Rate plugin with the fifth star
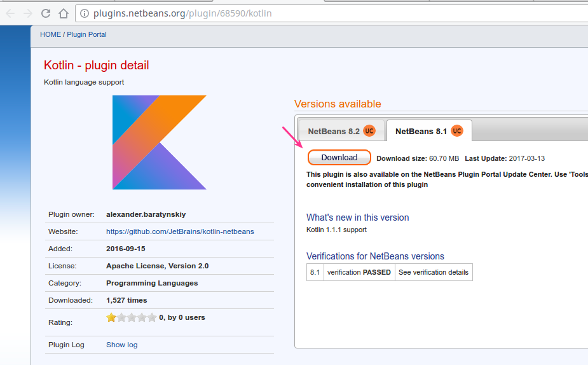 point(152,317)
